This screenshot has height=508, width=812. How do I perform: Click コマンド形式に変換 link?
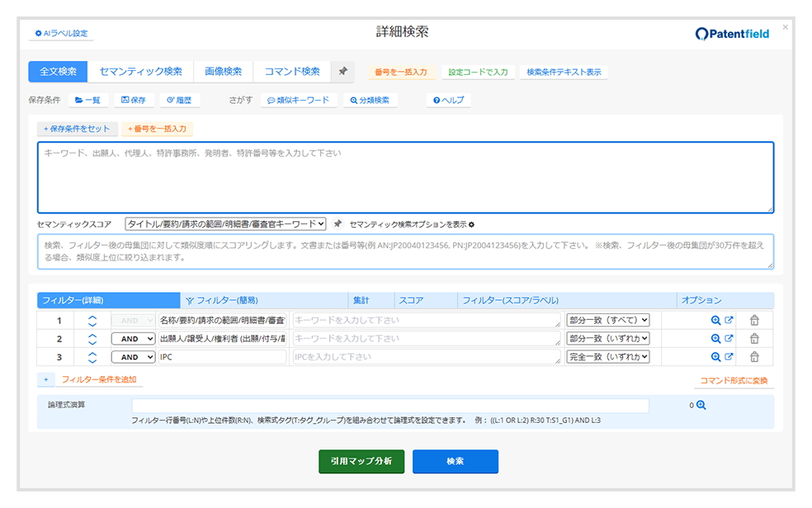734,381
